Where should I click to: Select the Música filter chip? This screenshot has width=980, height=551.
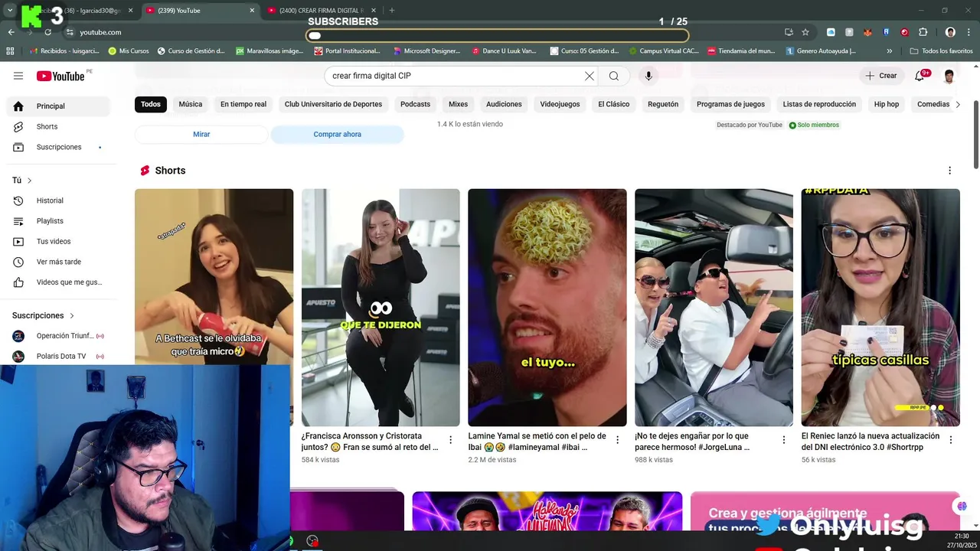pyautogui.click(x=191, y=104)
